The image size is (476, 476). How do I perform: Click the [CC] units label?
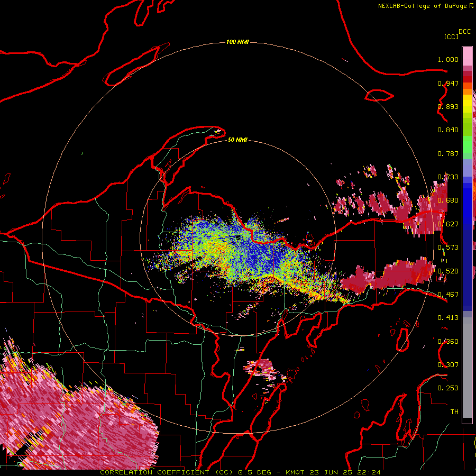point(451,36)
